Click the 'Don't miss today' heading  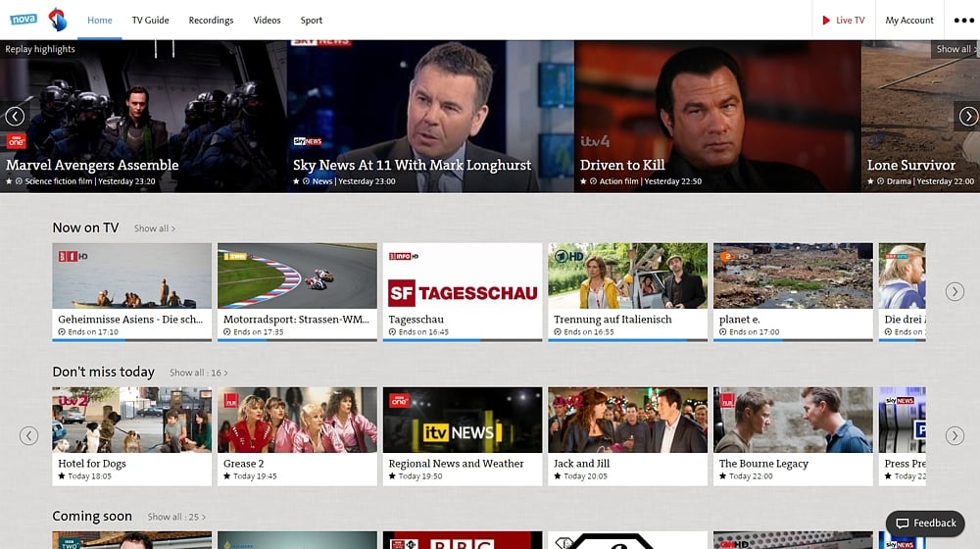point(104,372)
